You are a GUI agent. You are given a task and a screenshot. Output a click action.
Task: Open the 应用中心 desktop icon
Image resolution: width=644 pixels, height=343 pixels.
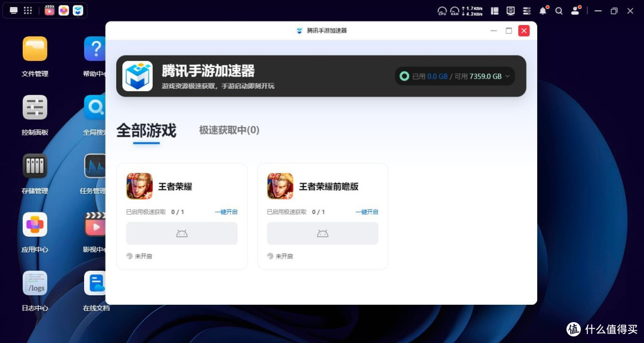coord(35,225)
